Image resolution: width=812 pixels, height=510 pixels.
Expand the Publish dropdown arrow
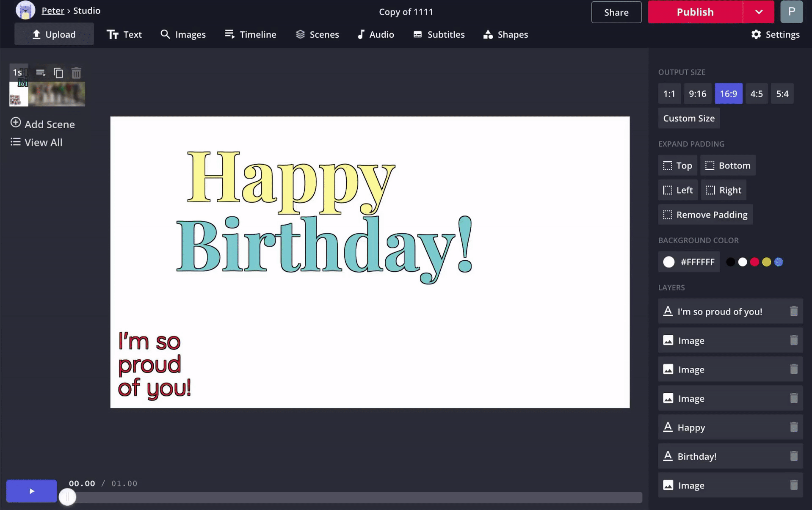pyautogui.click(x=759, y=12)
